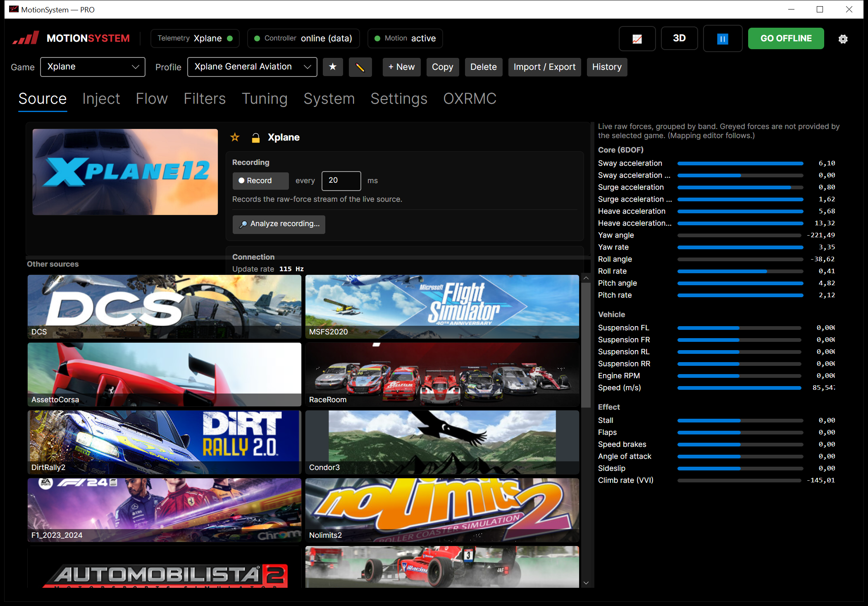868x606 pixels.
Task: Toggle the Xplane source favorite star
Action: click(235, 137)
